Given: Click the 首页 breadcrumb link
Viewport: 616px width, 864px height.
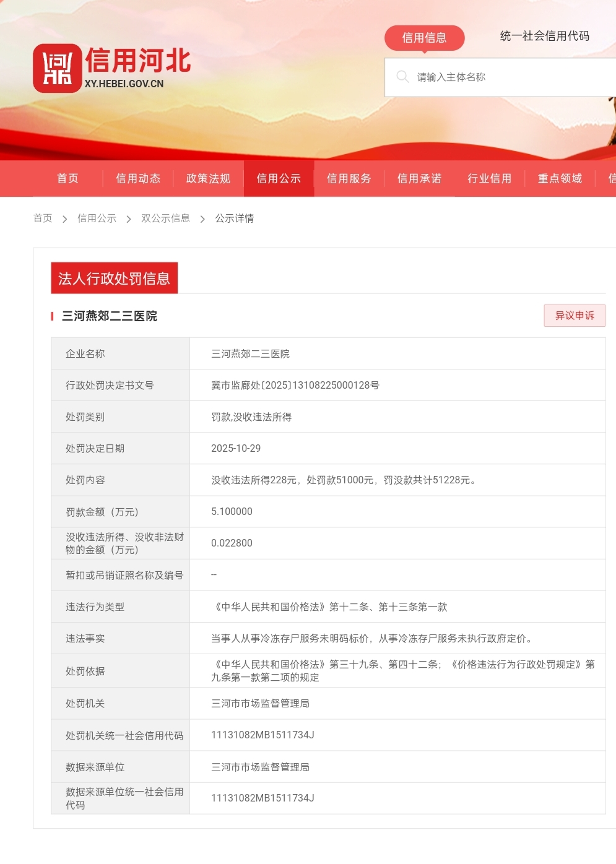Looking at the screenshot, I should pos(43,218).
